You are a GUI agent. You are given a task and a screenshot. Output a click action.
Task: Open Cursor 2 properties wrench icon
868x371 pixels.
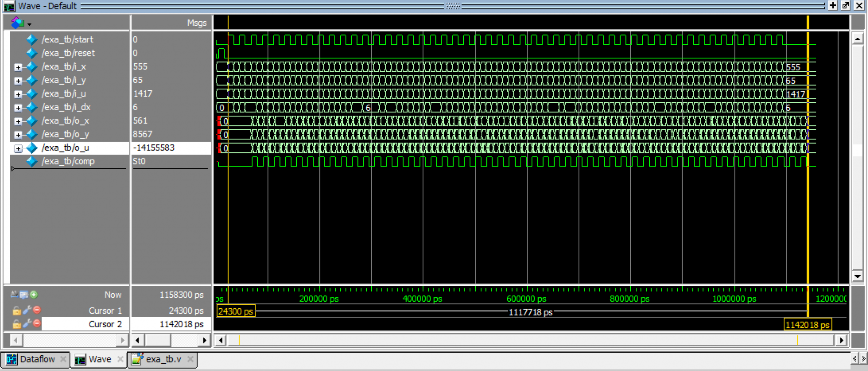[x=27, y=324]
